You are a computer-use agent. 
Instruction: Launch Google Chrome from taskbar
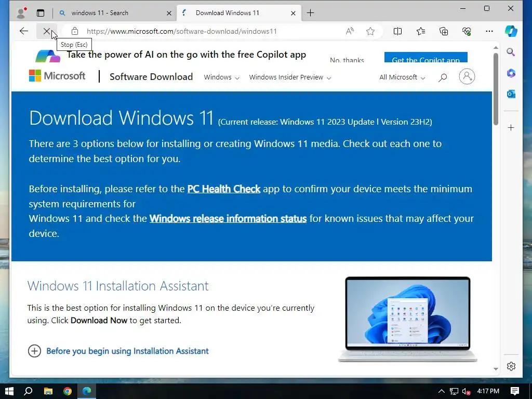68,391
